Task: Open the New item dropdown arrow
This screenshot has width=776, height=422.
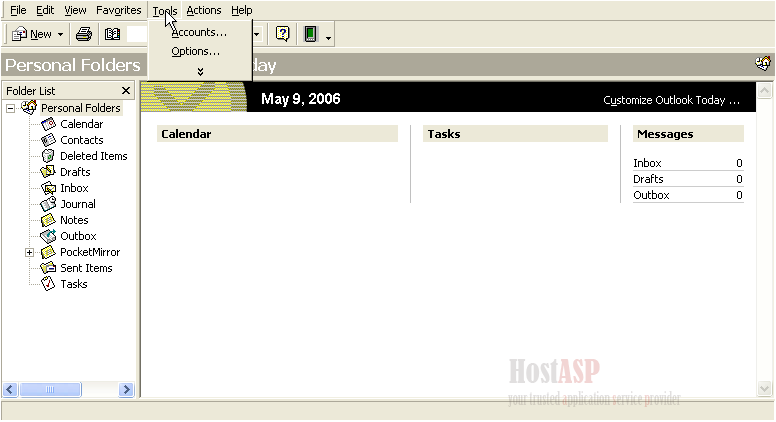Action: (x=60, y=35)
